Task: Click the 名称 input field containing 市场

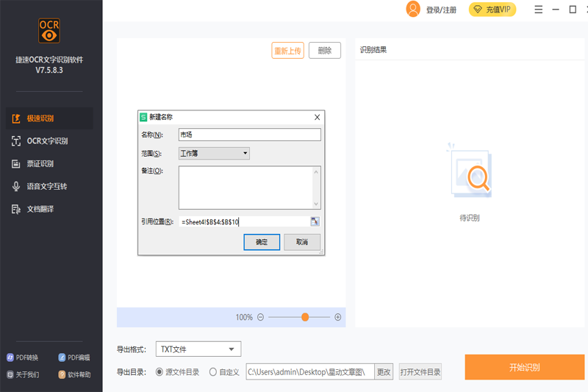Action: coord(249,135)
